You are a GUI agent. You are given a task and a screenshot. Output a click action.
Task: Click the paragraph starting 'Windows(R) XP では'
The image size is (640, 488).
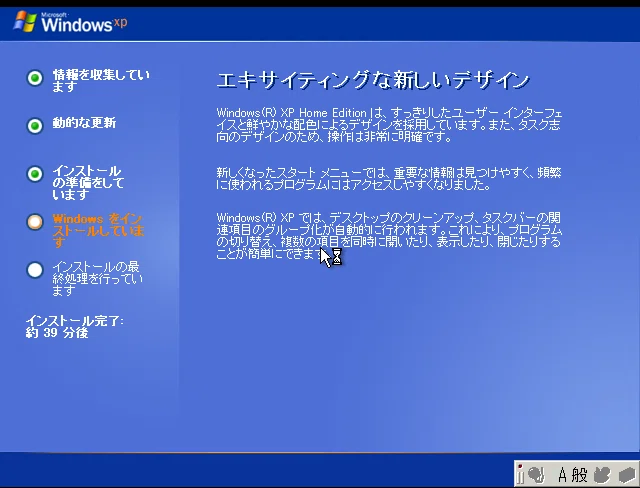click(389, 235)
